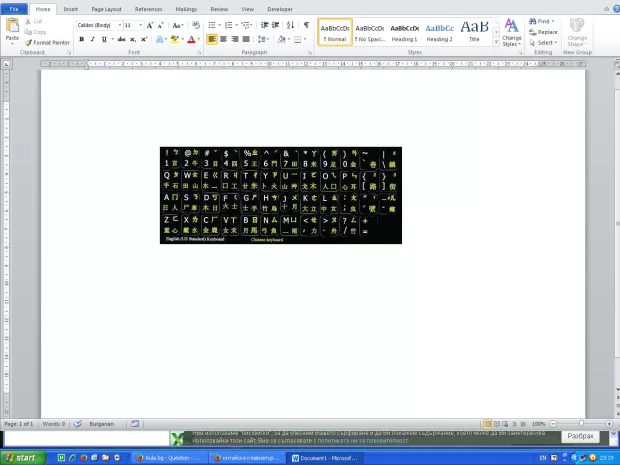Click the inserted keyboard layout image
The height and width of the screenshot is (465, 620).
pyautogui.click(x=280, y=195)
